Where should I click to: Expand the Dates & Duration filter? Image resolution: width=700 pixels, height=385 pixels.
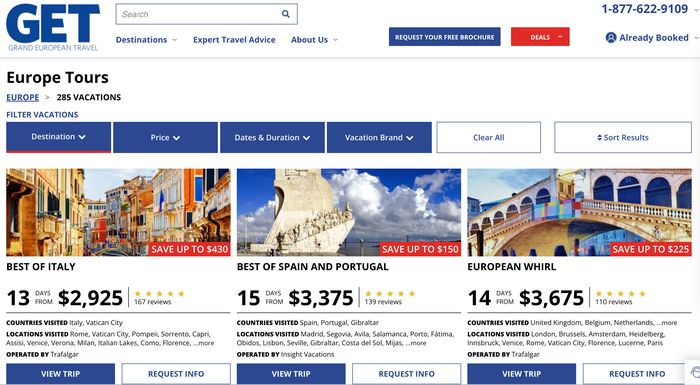click(272, 138)
